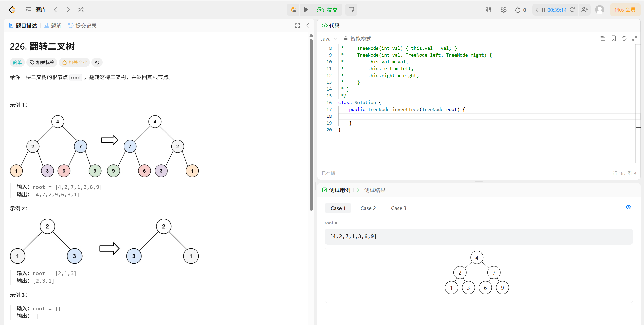
Task: Click the code editor minimap marker
Action: point(638,128)
